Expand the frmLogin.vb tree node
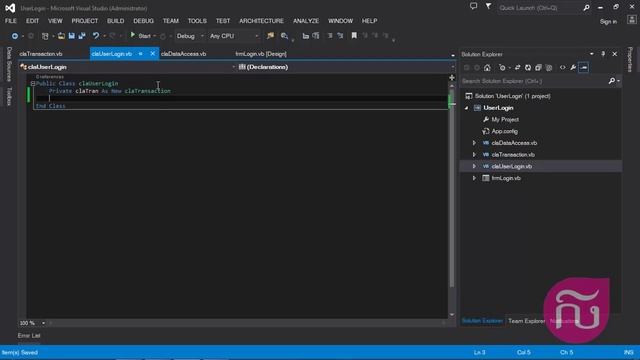This screenshot has height=360, width=640. [x=474, y=178]
